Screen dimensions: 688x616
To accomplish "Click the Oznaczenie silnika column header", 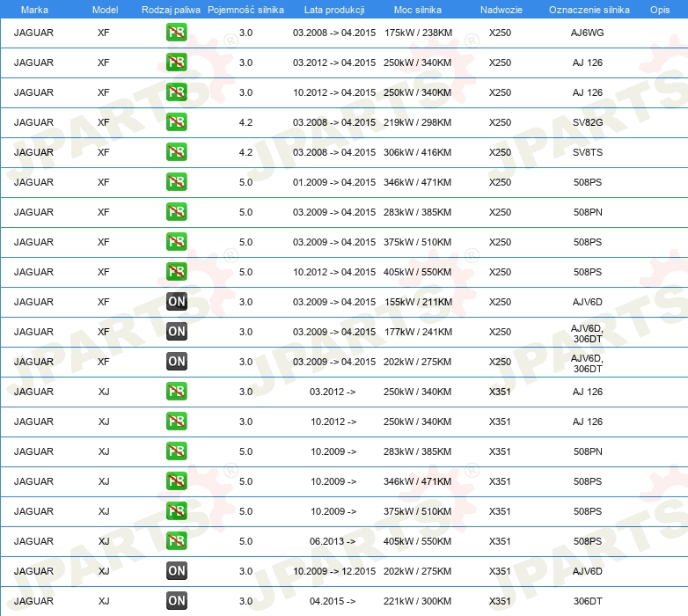I will (x=589, y=10).
